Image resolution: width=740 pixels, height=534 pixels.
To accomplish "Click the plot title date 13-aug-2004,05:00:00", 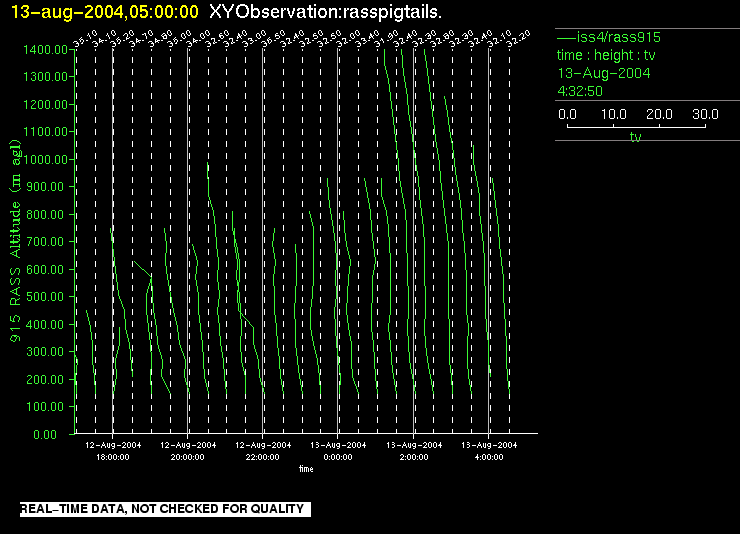I will point(102,11).
